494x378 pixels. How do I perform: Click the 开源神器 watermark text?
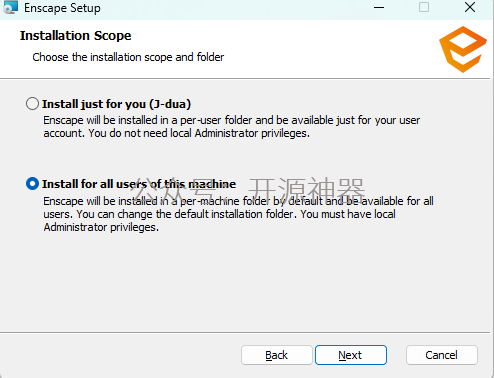(307, 189)
